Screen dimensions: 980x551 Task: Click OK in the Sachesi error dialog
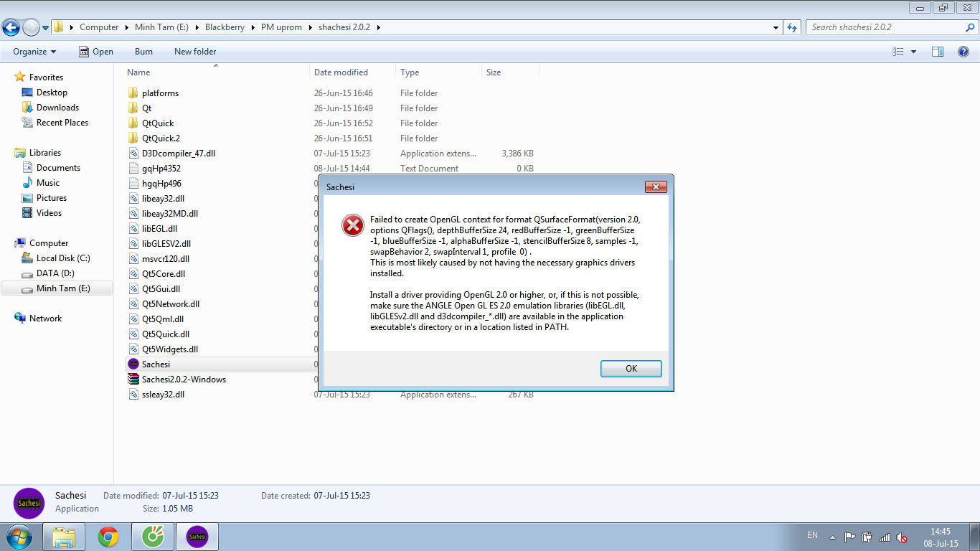click(631, 368)
